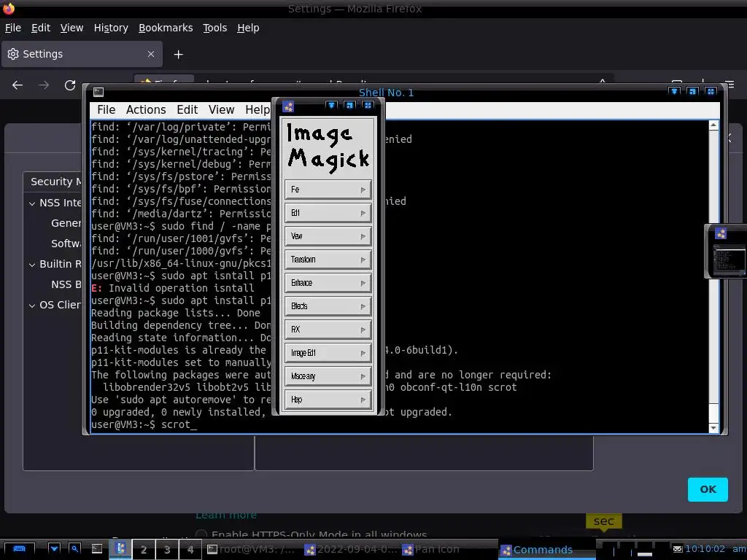
Task: Click the ImageMagick Commands window menu icon
Action: click(x=288, y=106)
